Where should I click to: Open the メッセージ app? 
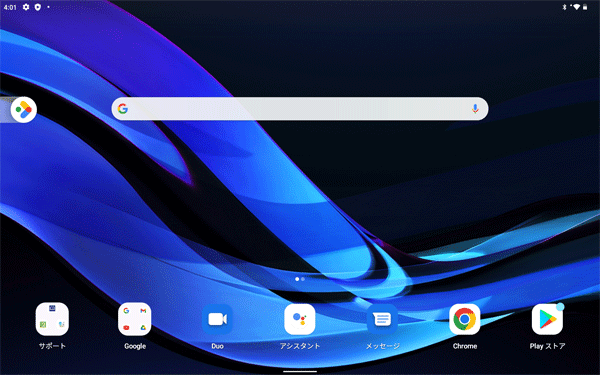(382, 319)
